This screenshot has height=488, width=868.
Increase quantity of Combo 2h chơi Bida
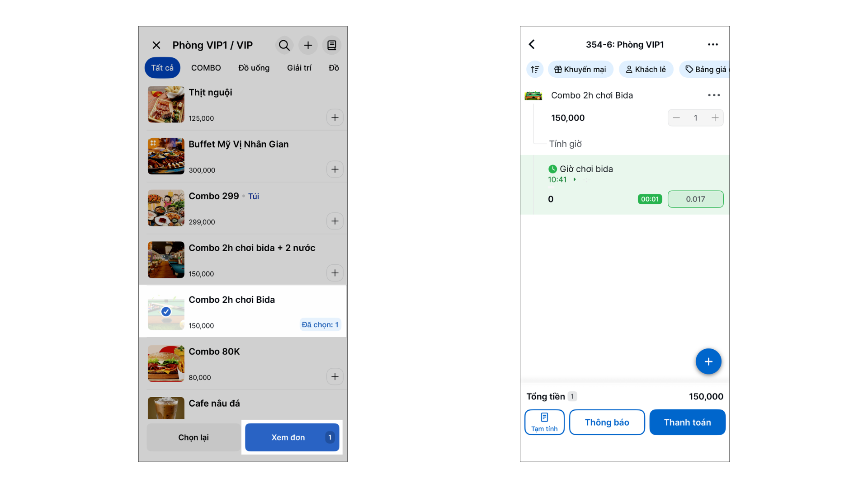coord(715,118)
